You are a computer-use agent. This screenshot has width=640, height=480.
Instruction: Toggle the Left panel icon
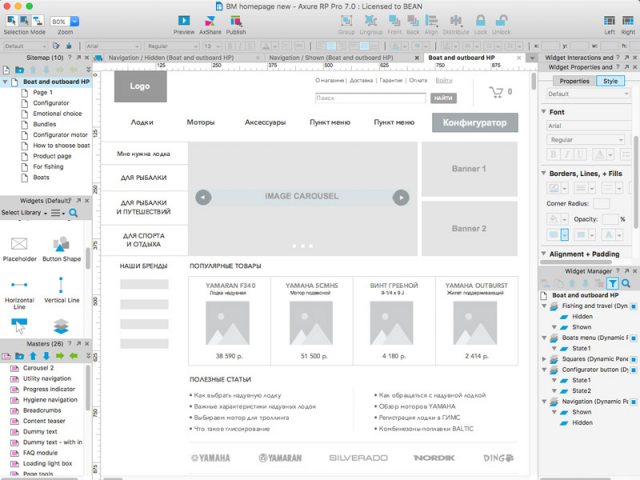(x=609, y=20)
